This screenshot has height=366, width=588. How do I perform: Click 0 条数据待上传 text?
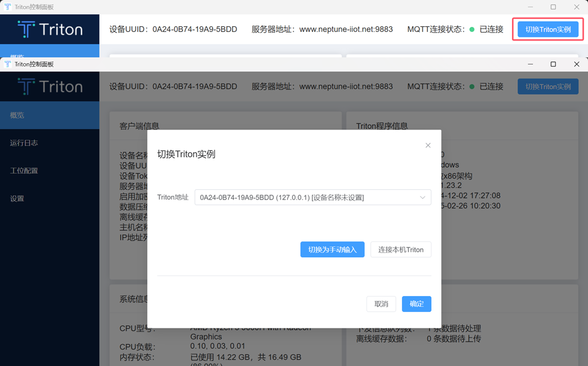click(454, 339)
